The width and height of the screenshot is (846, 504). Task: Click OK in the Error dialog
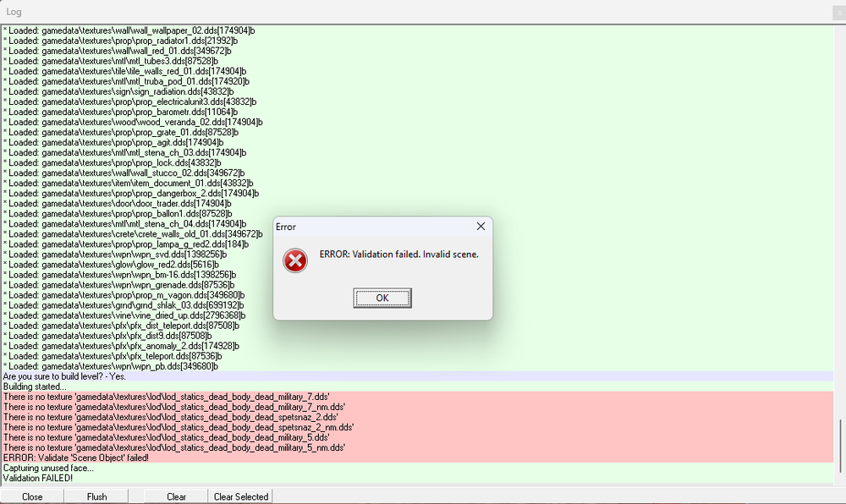pos(382,298)
